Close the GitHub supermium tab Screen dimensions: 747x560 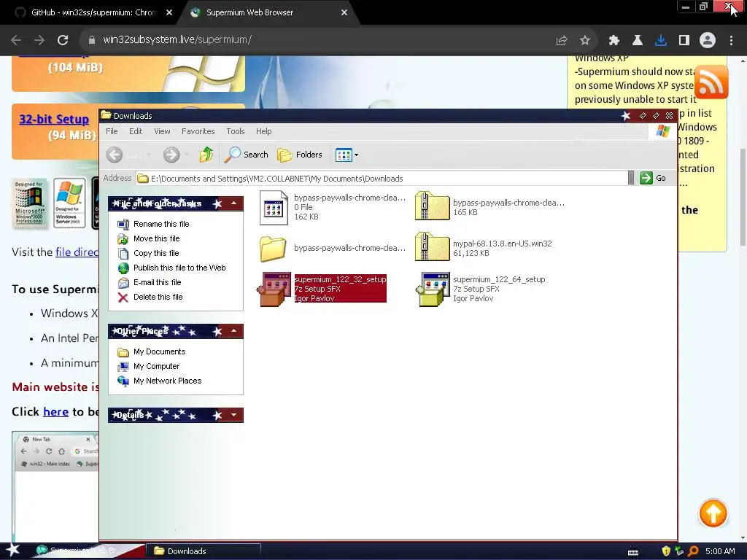coord(169,13)
